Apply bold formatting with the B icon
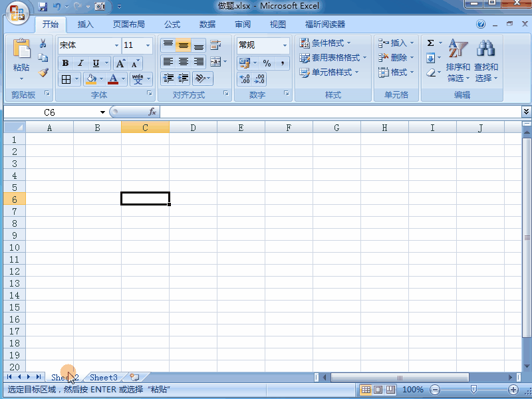Image resolution: width=532 pixels, height=399 pixels. pos(65,63)
